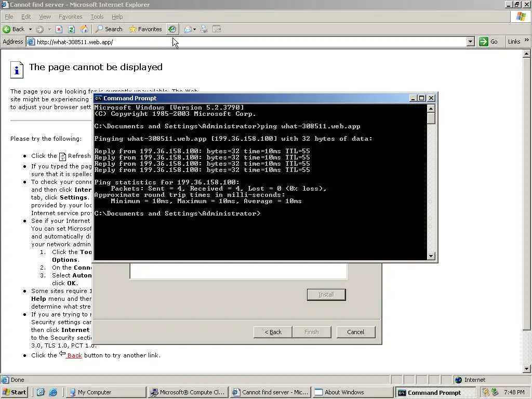Viewport: 532px width, 399px height.
Task: Expand the Back button history dropdown
Action: (x=30, y=29)
